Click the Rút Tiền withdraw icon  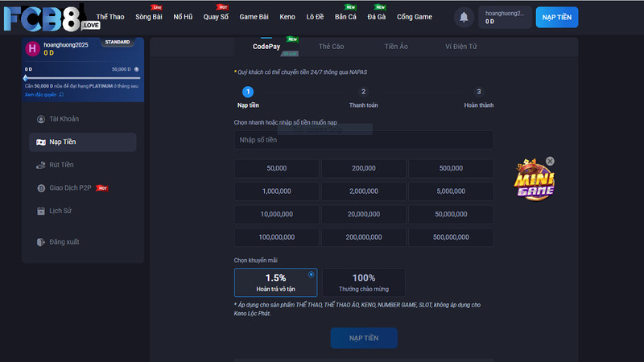click(x=41, y=165)
